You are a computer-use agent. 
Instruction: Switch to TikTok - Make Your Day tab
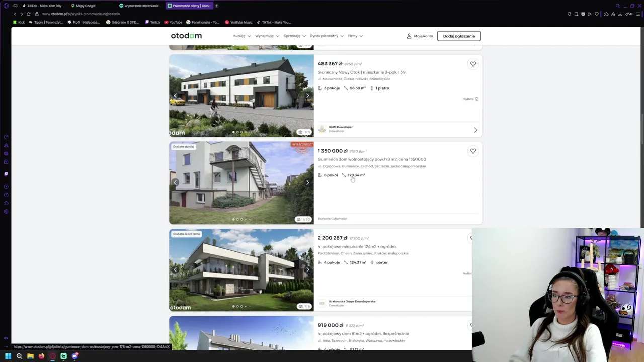[x=42, y=6]
